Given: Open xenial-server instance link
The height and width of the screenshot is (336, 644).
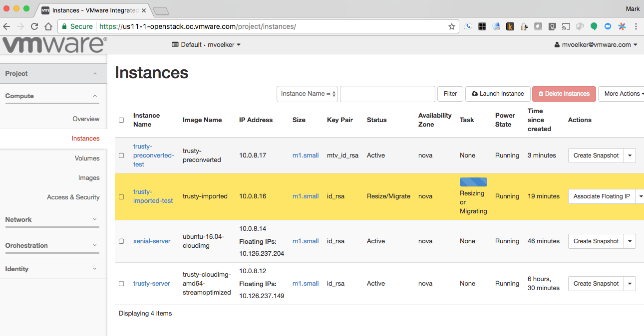Looking at the screenshot, I should click(152, 241).
